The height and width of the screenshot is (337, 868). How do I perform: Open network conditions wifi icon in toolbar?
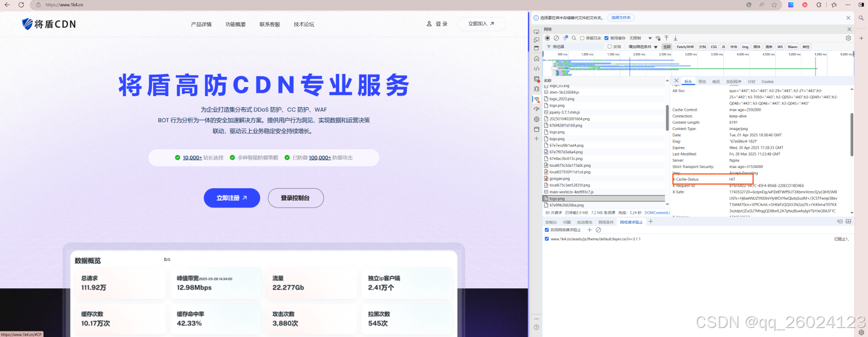(658, 38)
